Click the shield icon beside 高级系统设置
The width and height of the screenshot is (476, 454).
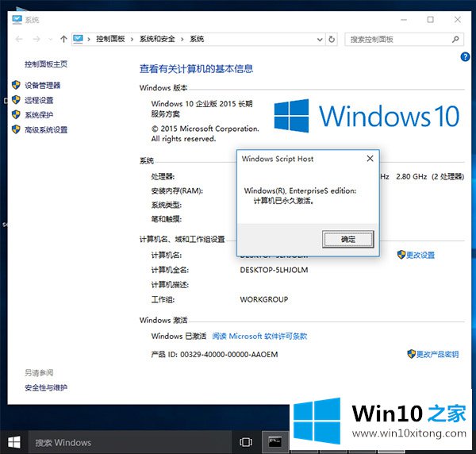point(16,129)
